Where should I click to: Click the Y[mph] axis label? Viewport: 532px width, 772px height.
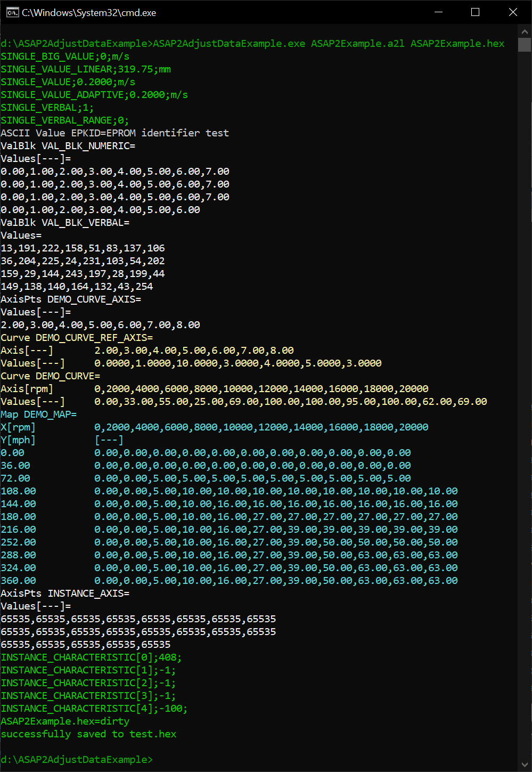(x=18, y=440)
